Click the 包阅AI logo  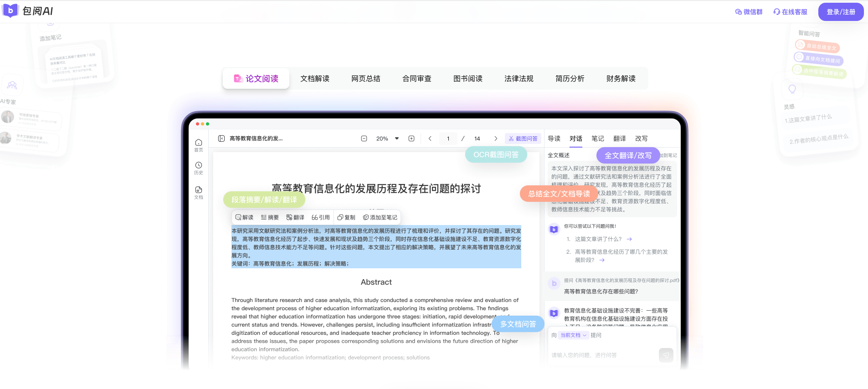[28, 11]
